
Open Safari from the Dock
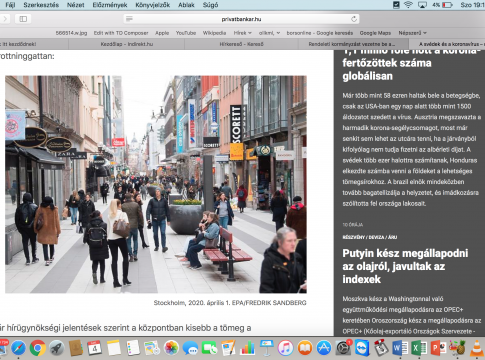(x=18, y=348)
